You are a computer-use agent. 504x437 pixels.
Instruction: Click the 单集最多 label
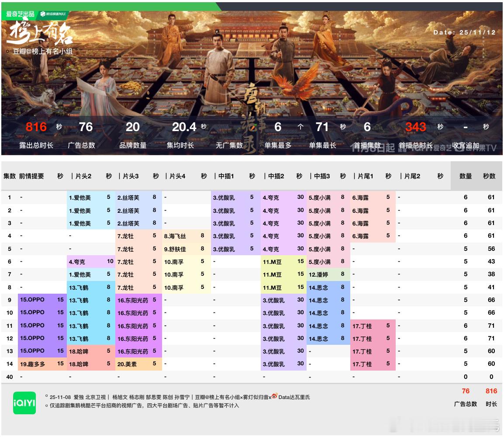pos(278,146)
